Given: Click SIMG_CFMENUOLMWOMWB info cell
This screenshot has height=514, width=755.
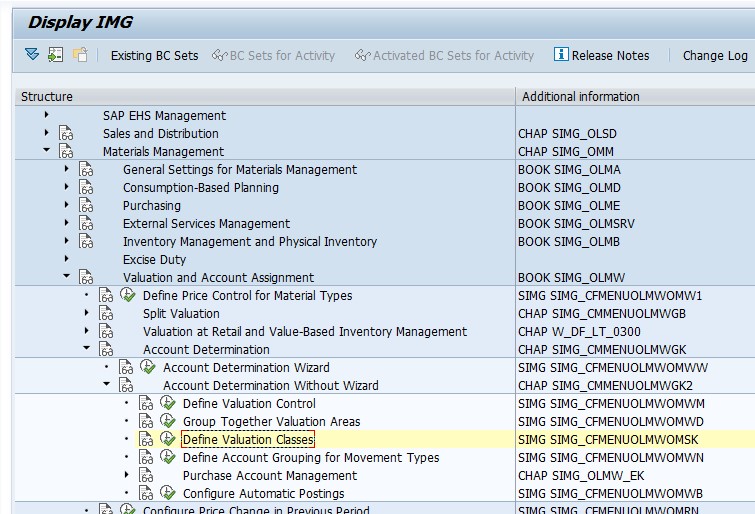Looking at the screenshot, I should click(610, 494).
